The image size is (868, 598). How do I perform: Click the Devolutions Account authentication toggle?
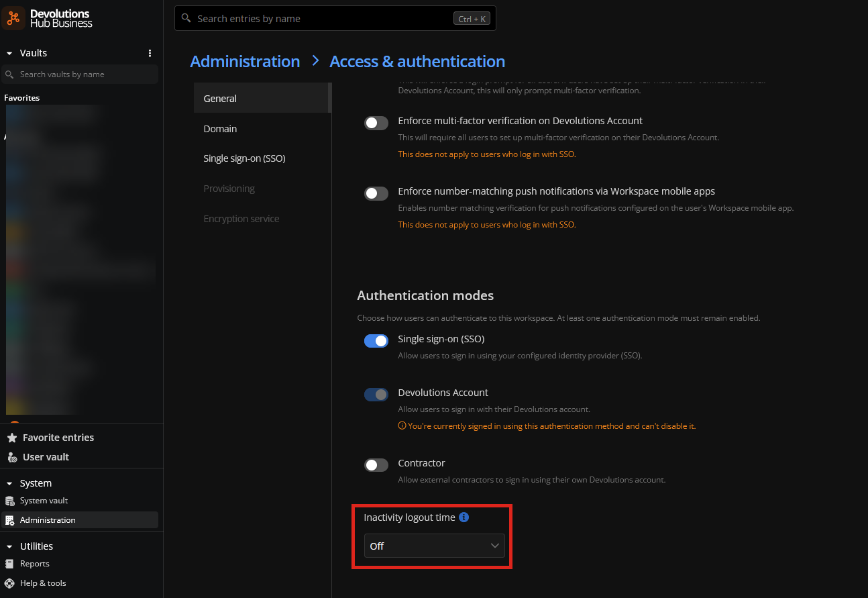(x=376, y=395)
